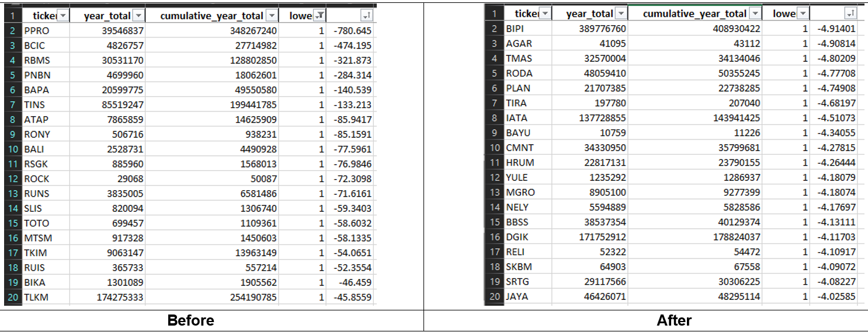Open year_total filter dropdown in After table
Screen dimensions: 868x332
[621, 13]
